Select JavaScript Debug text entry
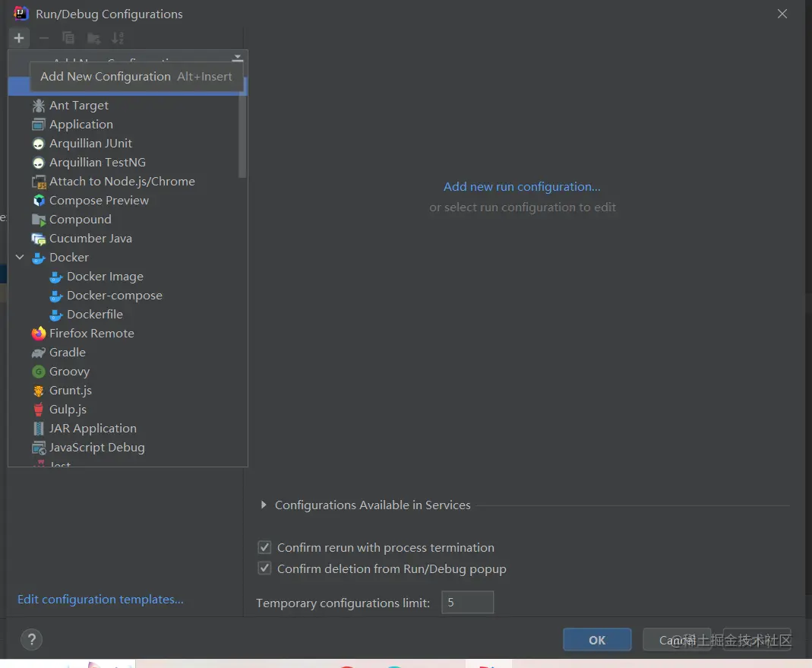 tap(96, 448)
